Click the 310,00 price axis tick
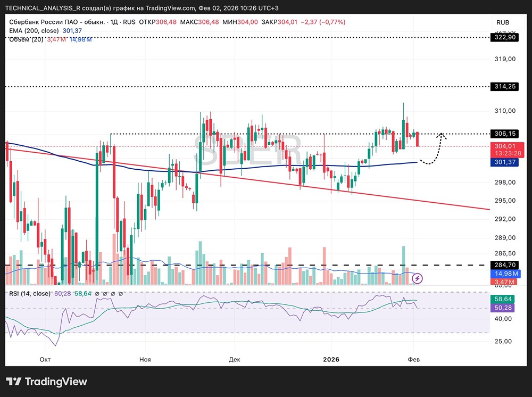Screen dimensions: 532x397 (x=505, y=111)
